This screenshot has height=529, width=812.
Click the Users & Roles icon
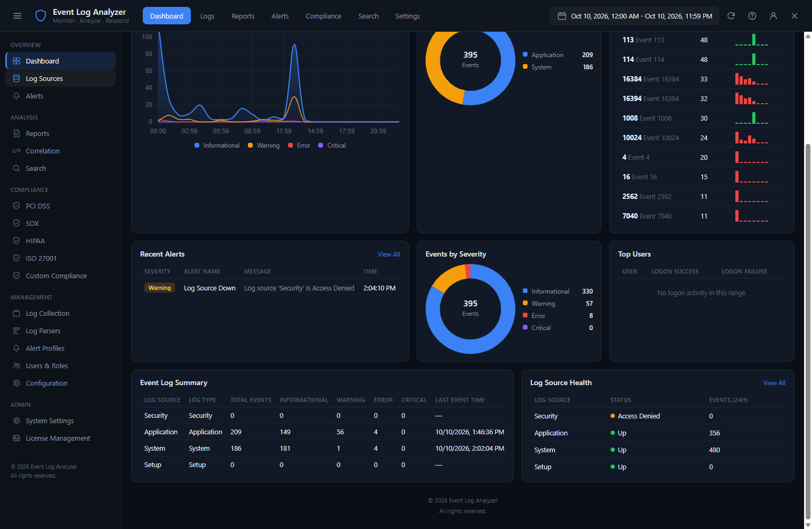[16, 366]
